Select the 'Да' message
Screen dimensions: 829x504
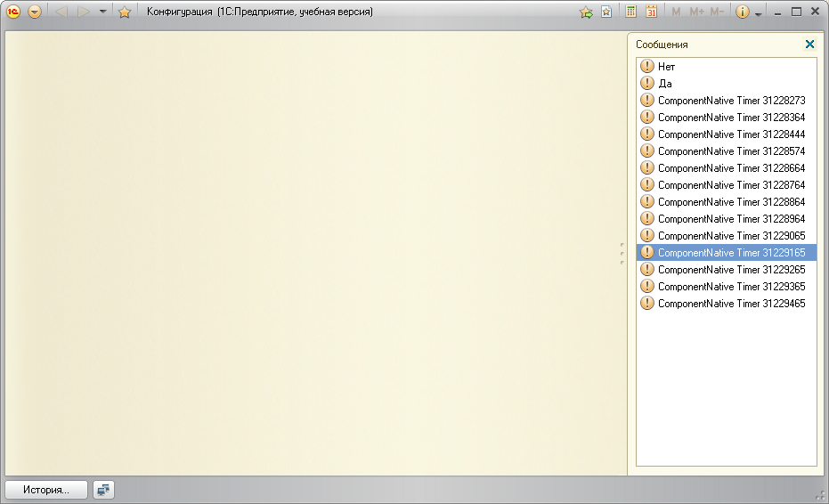point(727,84)
